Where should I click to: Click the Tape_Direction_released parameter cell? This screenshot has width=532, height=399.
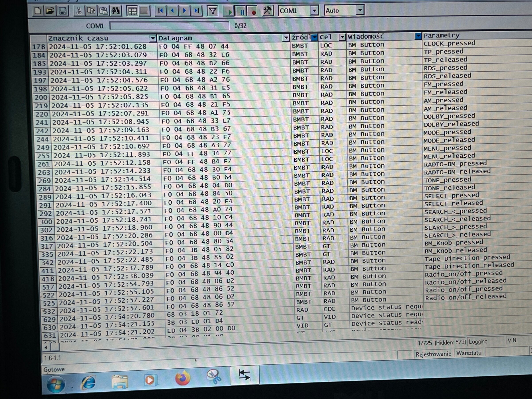click(469, 266)
